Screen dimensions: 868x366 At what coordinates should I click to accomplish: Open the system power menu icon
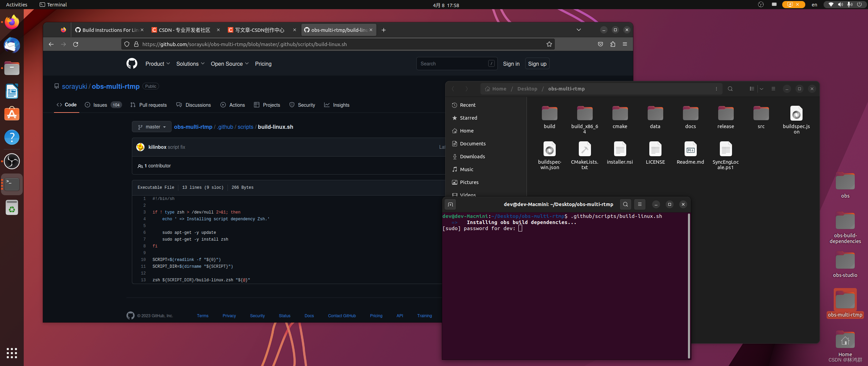859,5
